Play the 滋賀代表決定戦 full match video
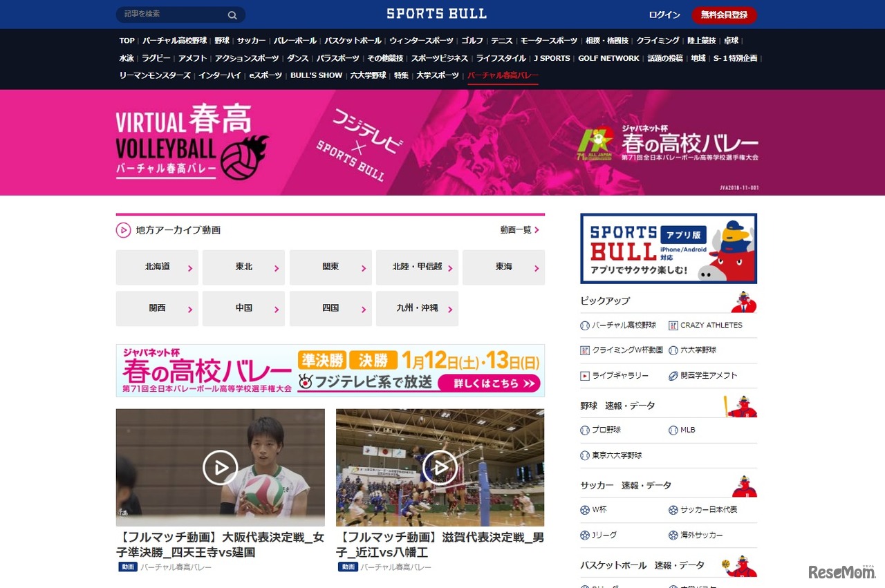Viewport: 885px width, 588px height. point(440,468)
